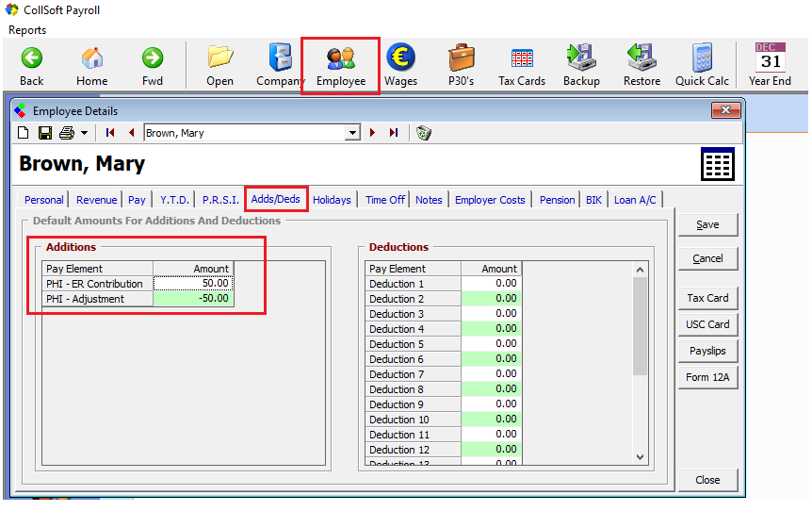812x511 pixels.
Task: Open the Holidays tab
Action: 332,200
